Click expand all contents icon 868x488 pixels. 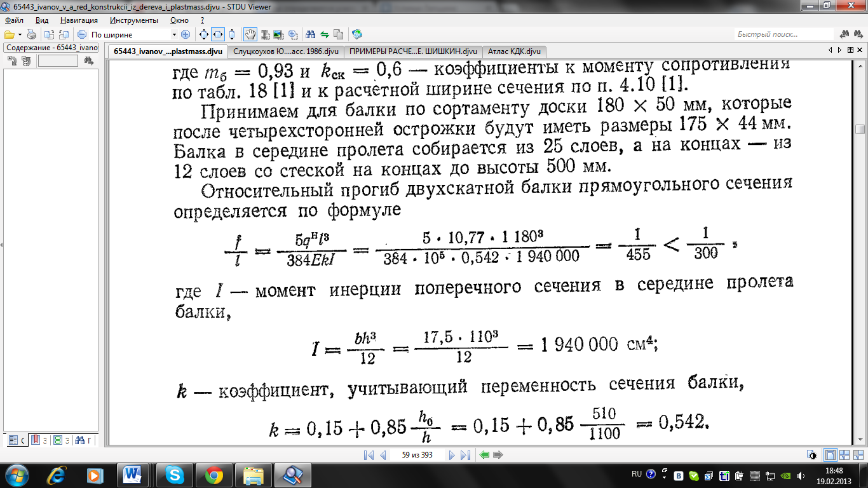[12, 61]
